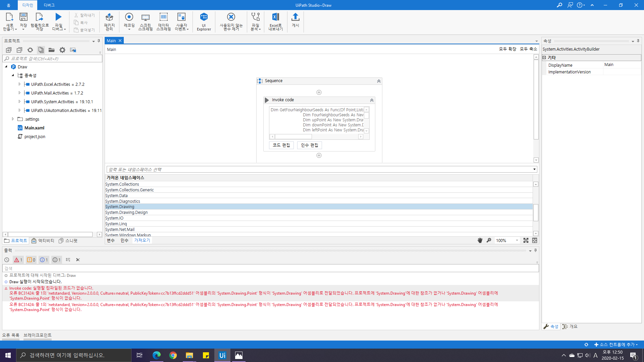Refresh the project panel
The image size is (644, 362).
pyautogui.click(x=30, y=50)
